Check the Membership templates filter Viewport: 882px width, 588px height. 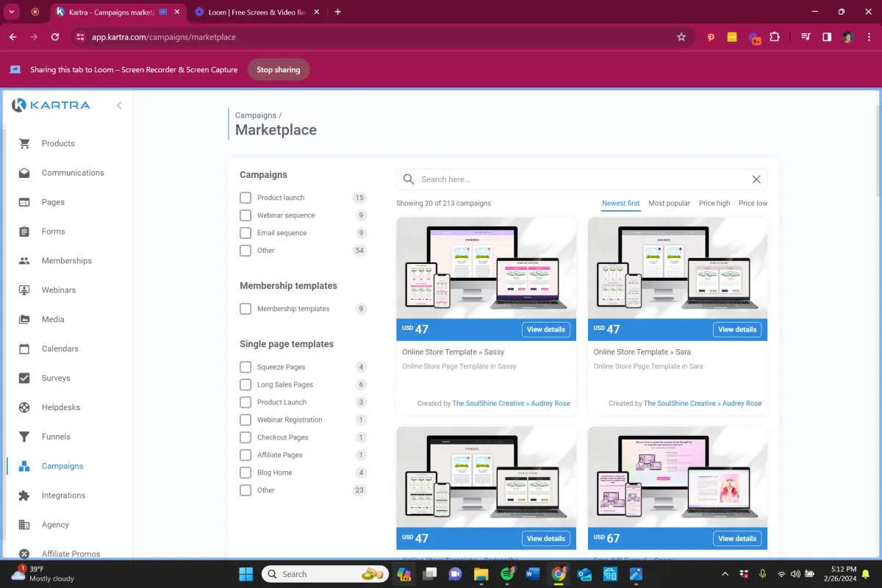click(245, 309)
